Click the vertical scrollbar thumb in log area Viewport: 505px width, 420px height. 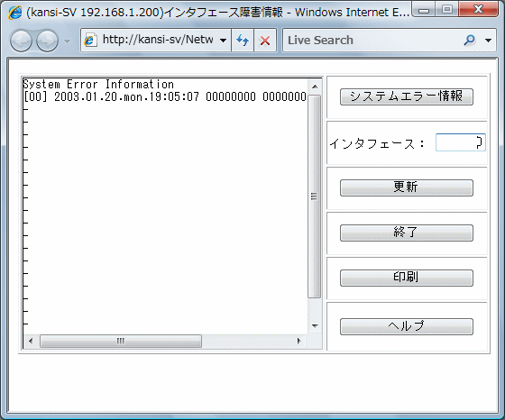pos(315,196)
